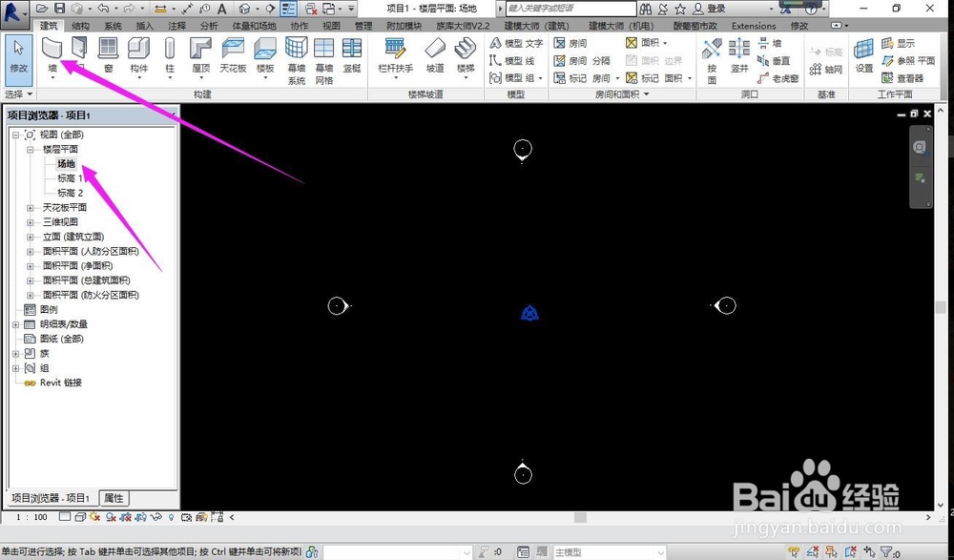The image size is (954, 560).
Task: Select the 构件 (Component) tool
Action: (x=139, y=54)
